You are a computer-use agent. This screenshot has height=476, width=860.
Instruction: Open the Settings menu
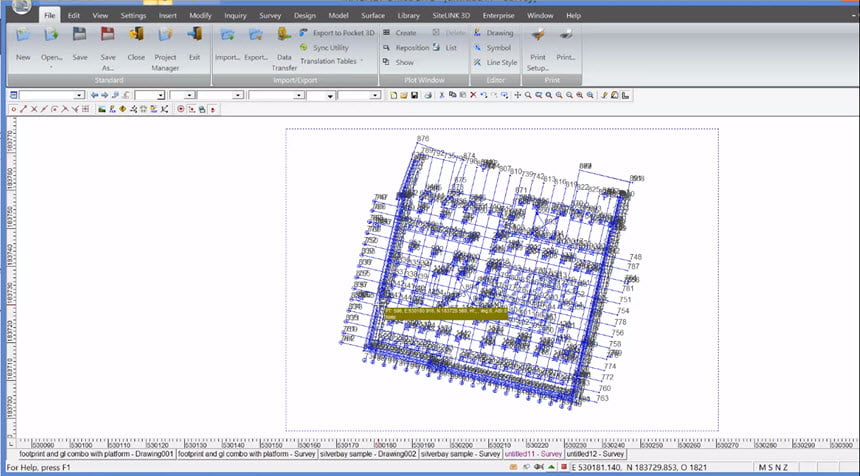point(133,15)
